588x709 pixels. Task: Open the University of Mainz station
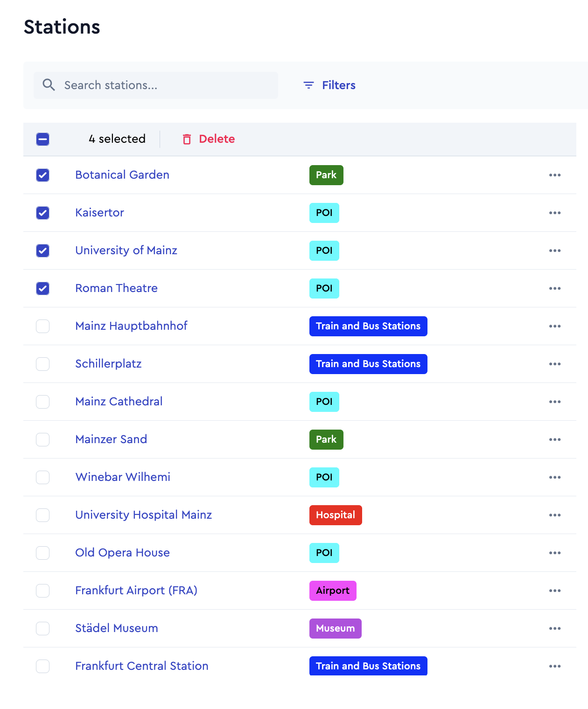[x=126, y=250]
